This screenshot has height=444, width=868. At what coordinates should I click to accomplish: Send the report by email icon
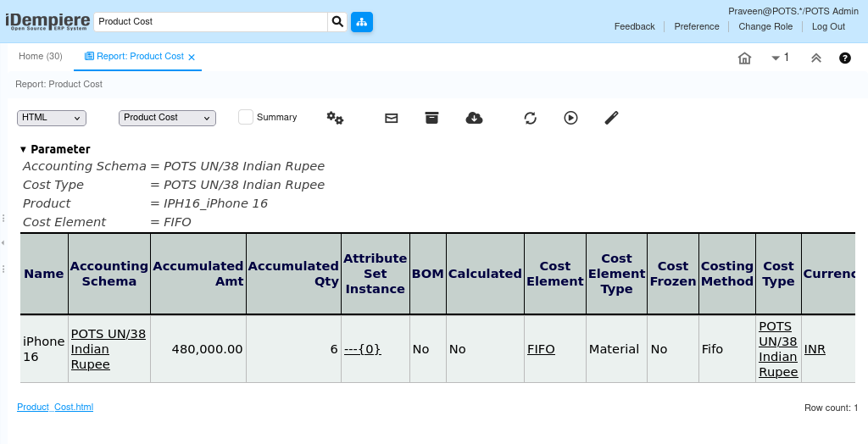pos(392,118)
